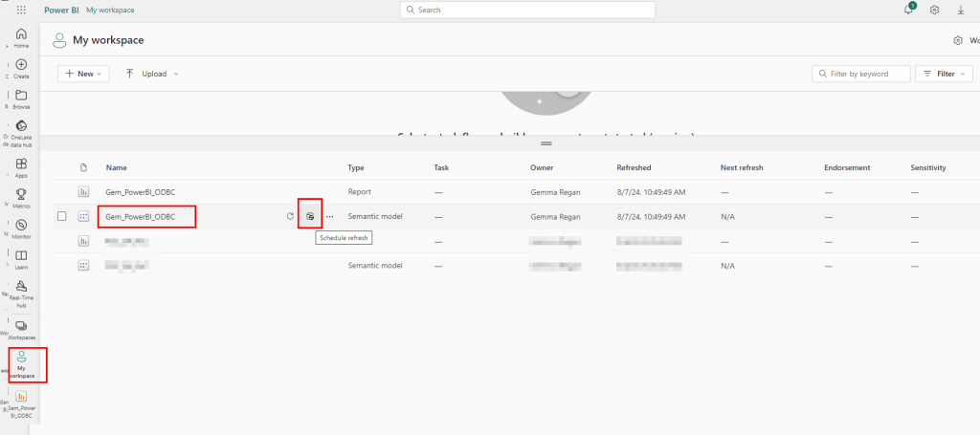Open the Filter dropdown
Viewport: 980px width, 435px height.
944,74
